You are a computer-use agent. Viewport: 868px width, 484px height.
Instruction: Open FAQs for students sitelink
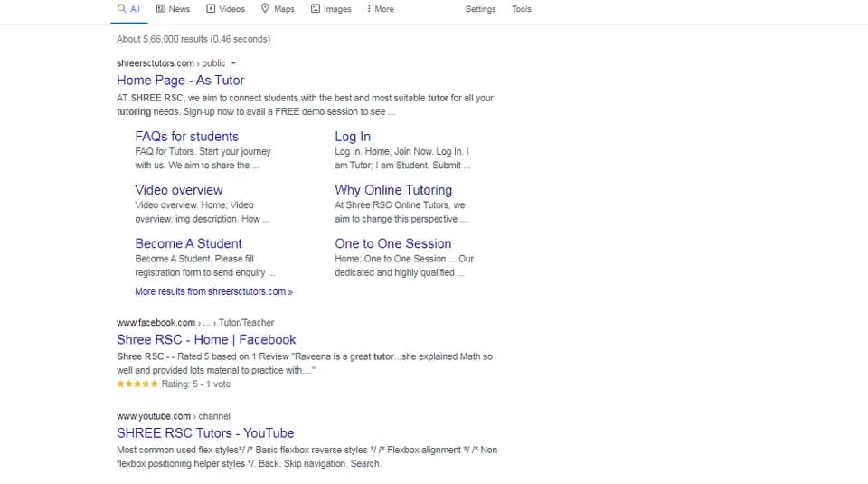pyautogui.click(x=186, y=137)
